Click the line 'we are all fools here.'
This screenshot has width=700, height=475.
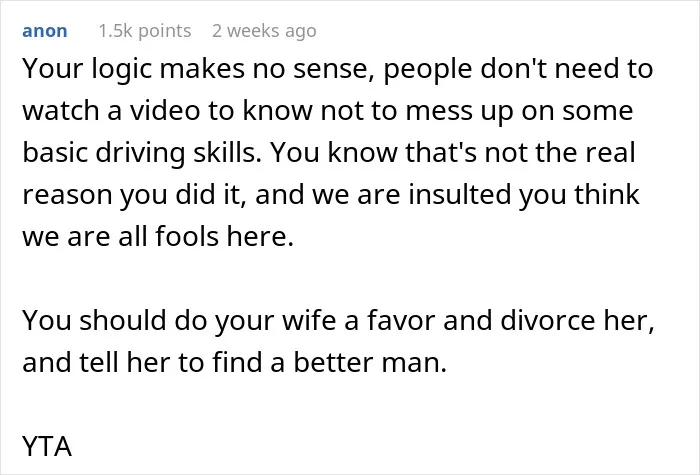[158, 236]
